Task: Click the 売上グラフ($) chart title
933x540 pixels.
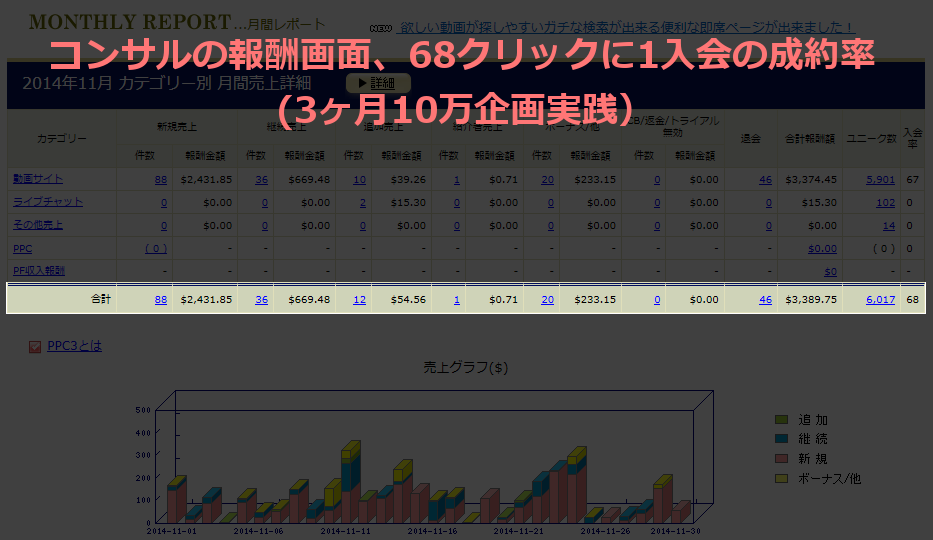Action: coord(465,368)
